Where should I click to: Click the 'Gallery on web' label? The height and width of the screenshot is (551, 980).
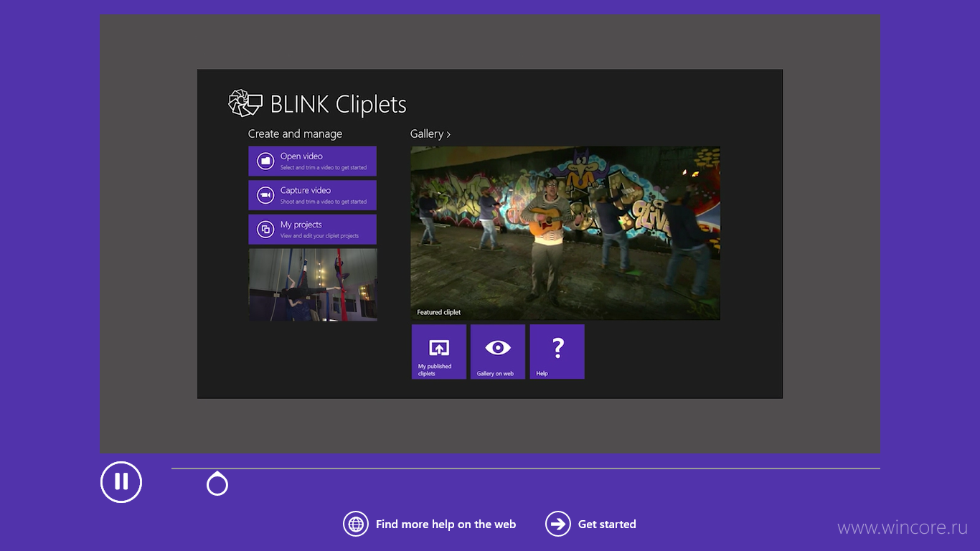tap(495, 374)
